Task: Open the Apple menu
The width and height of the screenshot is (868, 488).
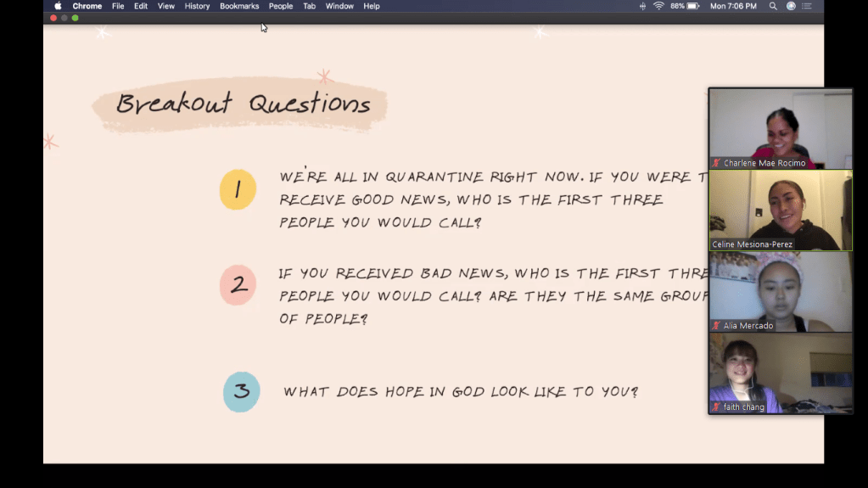Action: tap(58, 6)
